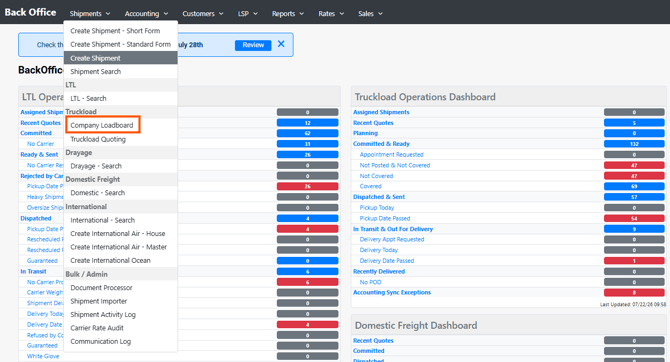Open LTL Ready & Sent link
The image size is (670, 362).
click(39, 154)
